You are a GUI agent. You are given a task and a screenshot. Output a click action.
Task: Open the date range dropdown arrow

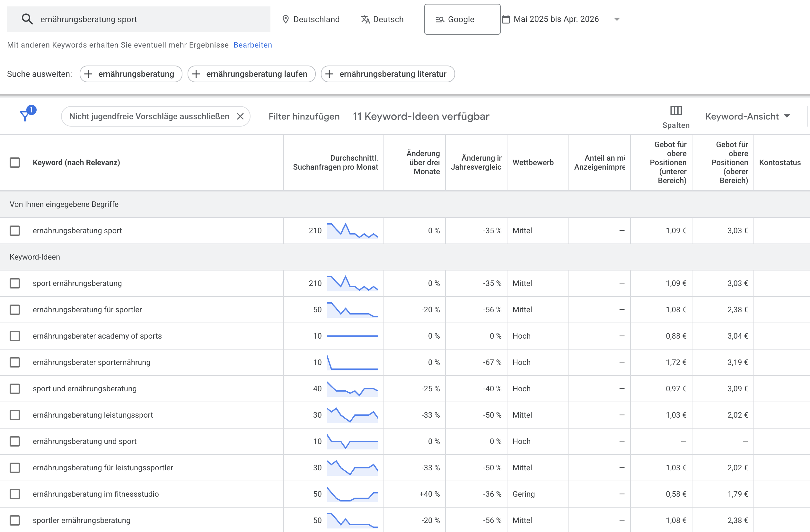tap(617, 19)
